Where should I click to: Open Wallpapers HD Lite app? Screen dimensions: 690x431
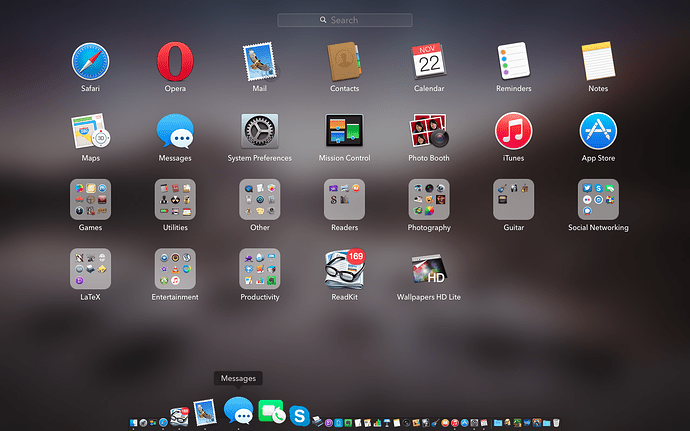[x=429, y=269]
